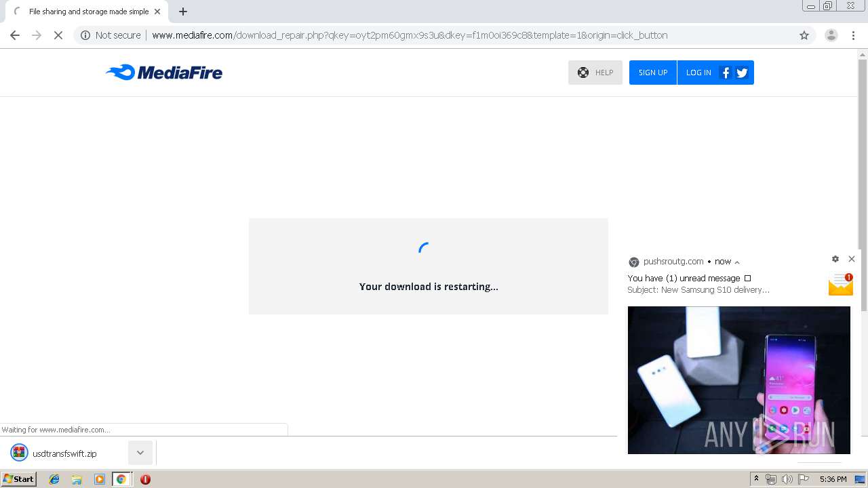Screen dimensions: 868x488
Task: Open media player taskbar icon
Action: click(x=99, y=479)
